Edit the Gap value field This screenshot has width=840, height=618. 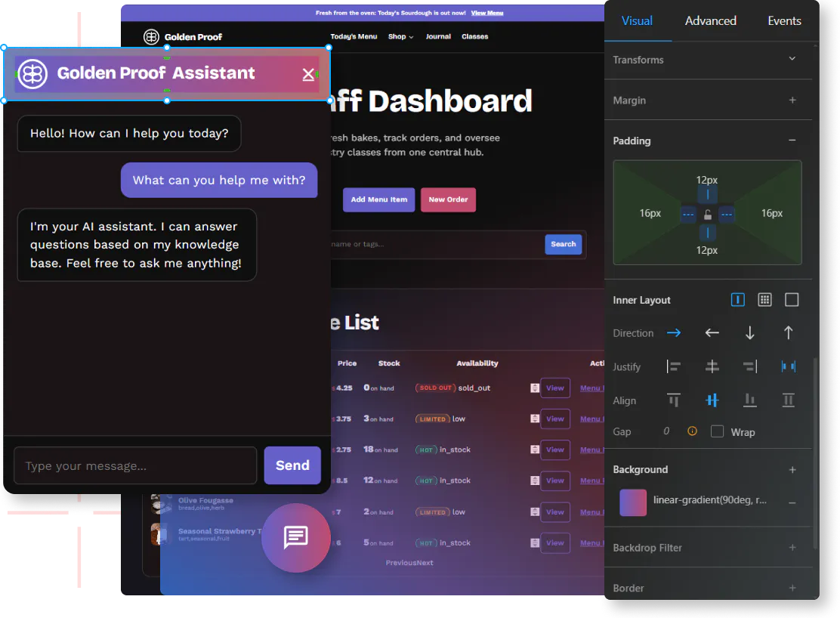(666, 431)
